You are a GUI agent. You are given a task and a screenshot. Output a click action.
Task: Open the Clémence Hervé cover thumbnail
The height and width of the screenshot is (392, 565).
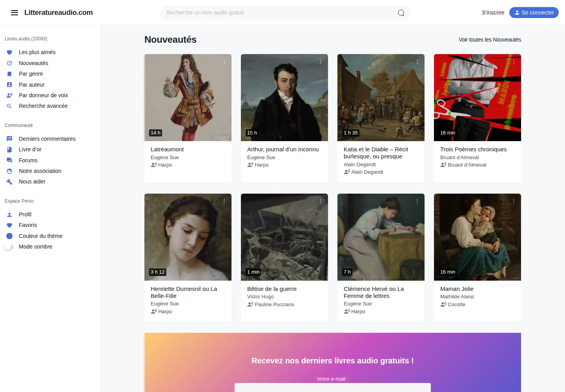[x=381, y=237]
